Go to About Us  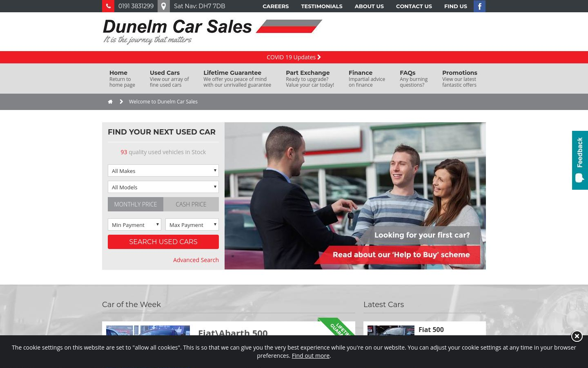369,6
